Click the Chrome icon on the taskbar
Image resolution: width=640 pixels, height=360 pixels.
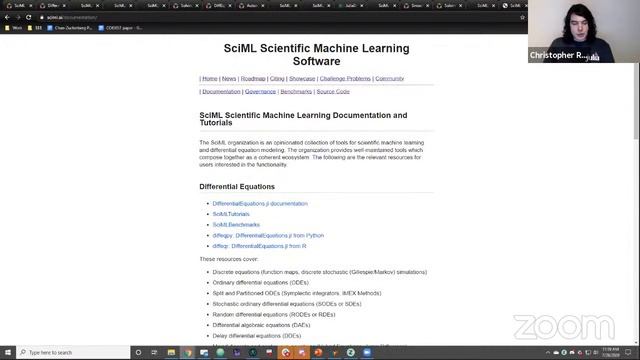point(187,352)
